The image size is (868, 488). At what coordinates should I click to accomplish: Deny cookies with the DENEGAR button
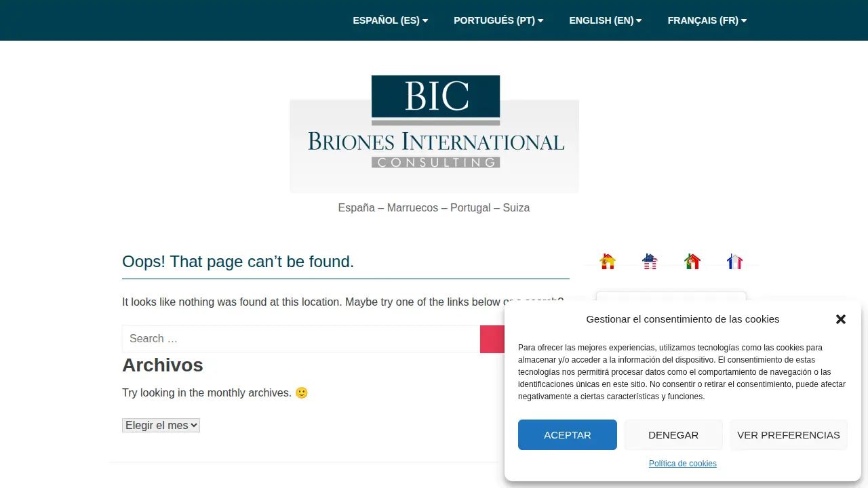[673, 435]
